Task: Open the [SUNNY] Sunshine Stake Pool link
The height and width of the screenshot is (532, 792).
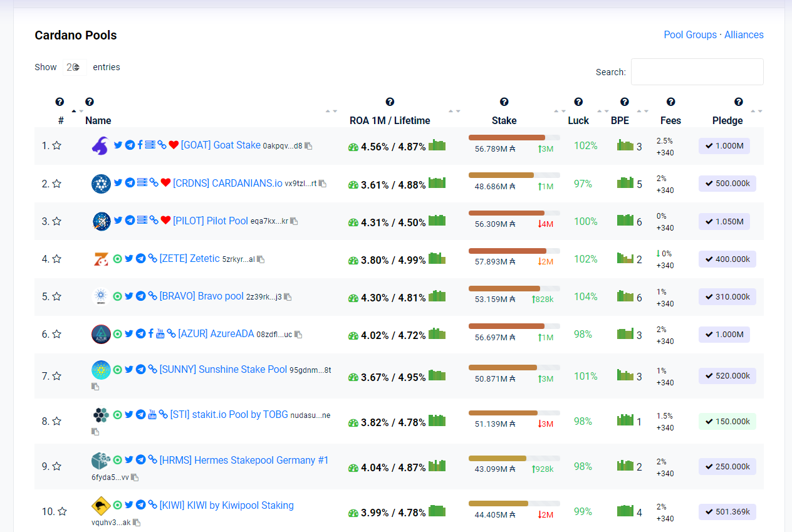Action: coord(223,369)
